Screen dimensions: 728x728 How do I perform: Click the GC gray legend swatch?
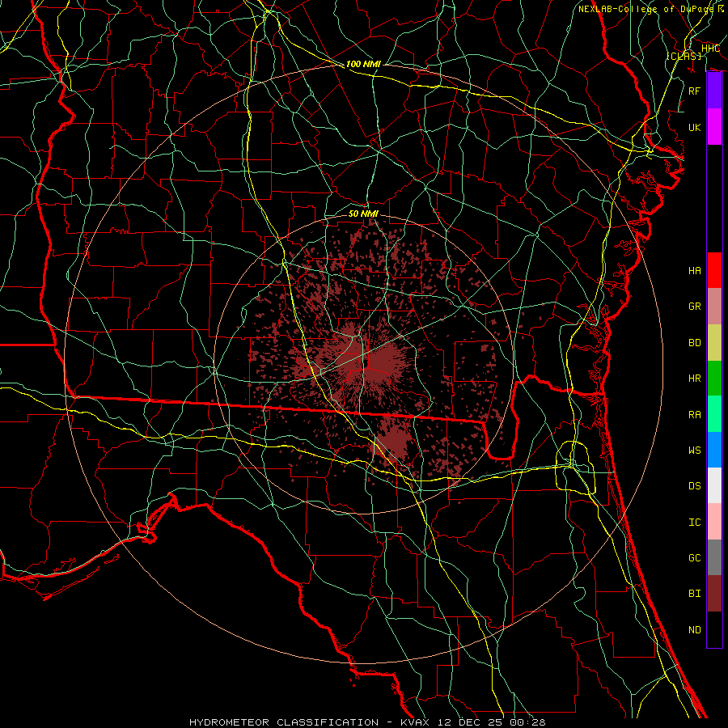[714, 557]
